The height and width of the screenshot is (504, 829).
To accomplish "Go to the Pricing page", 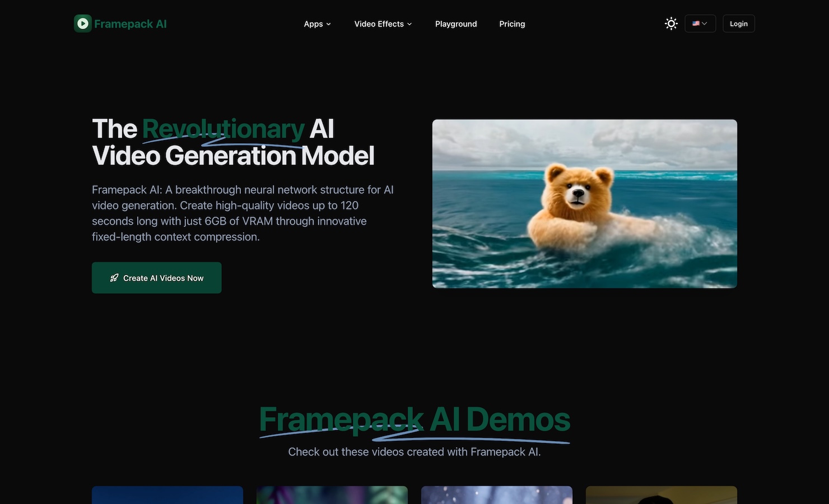I will coord(512,24).
